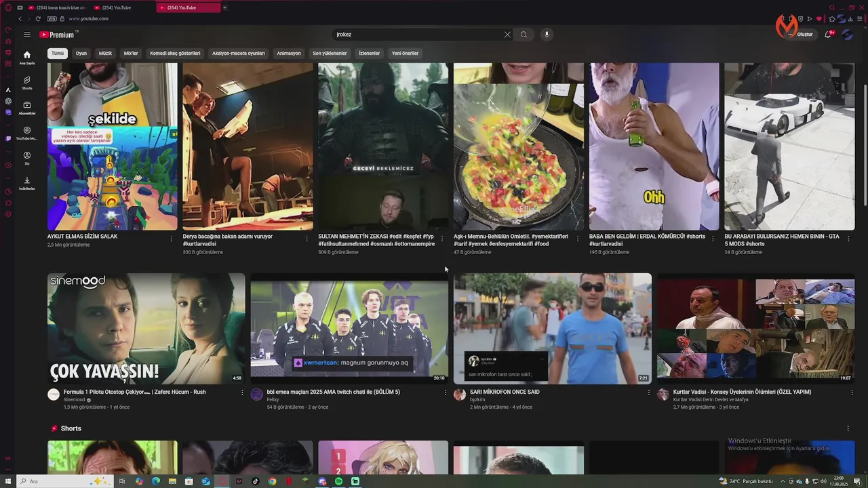Open the Felixy channel name link
Viewport: 868px width, 488px height.
click(273, 400)
